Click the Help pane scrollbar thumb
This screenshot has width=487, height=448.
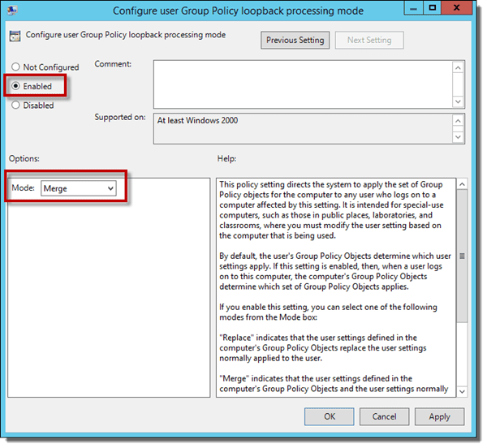(x=462, y=256)
